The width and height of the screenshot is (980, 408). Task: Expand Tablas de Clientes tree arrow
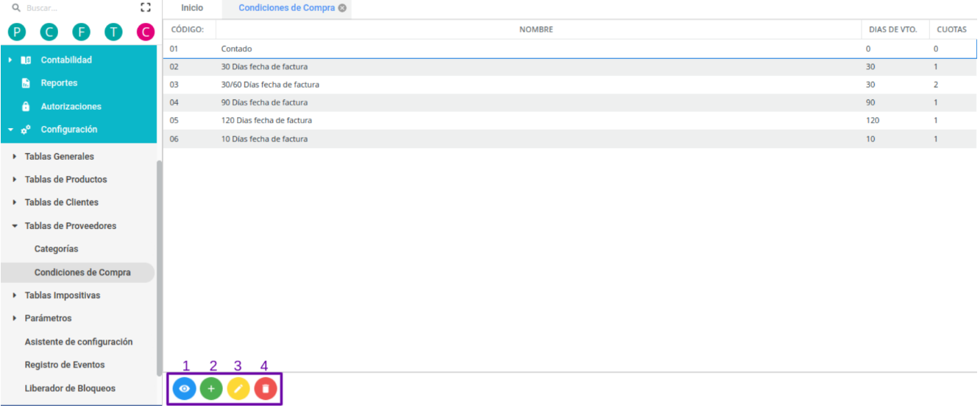pos(15,203)
